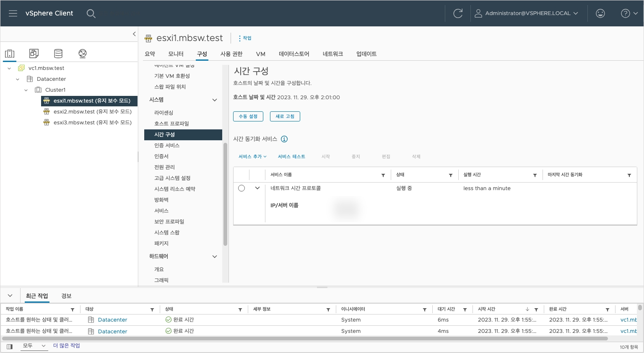The width and height of the screenshot is (644, 353).
Task: Filter the 상태 column in services table
Action: (451, 175)
